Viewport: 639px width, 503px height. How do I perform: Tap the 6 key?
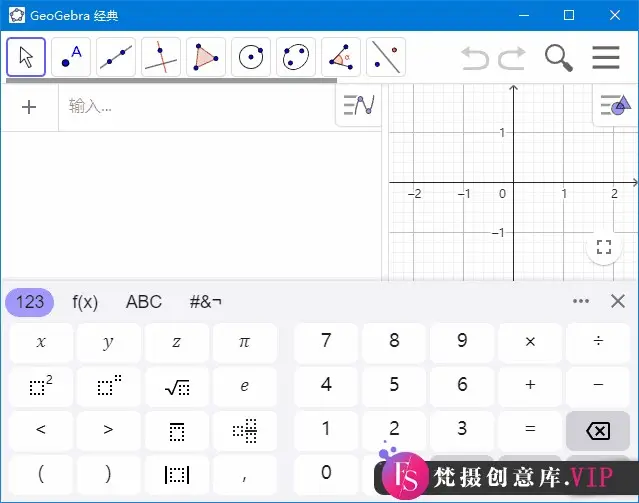462,386
